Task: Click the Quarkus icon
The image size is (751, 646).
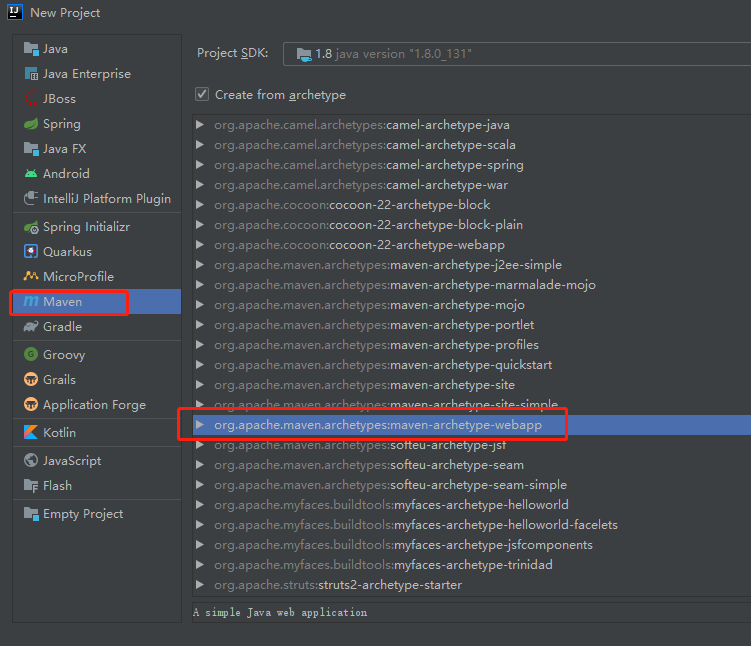Action: (31, 251)
